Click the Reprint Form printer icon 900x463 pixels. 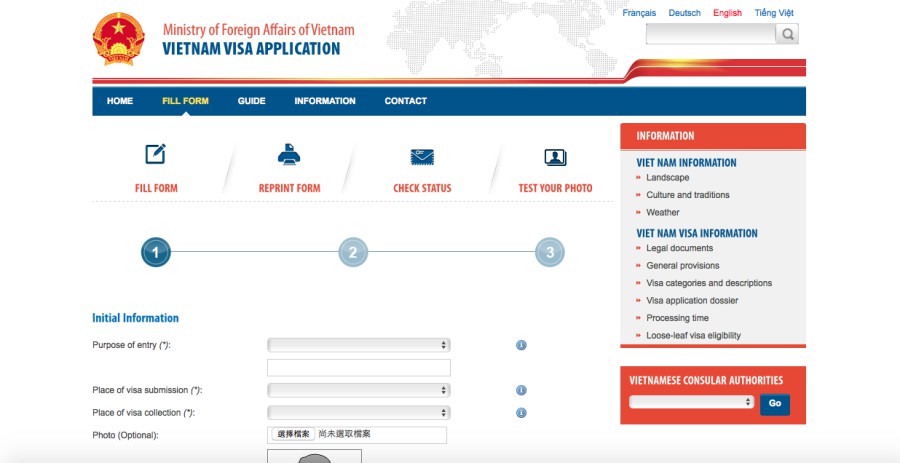pyautogui.click(x=289, y=155)
